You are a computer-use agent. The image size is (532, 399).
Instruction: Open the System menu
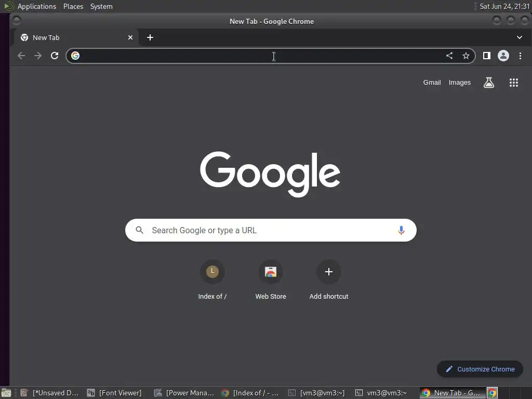[x=101, y=6]
